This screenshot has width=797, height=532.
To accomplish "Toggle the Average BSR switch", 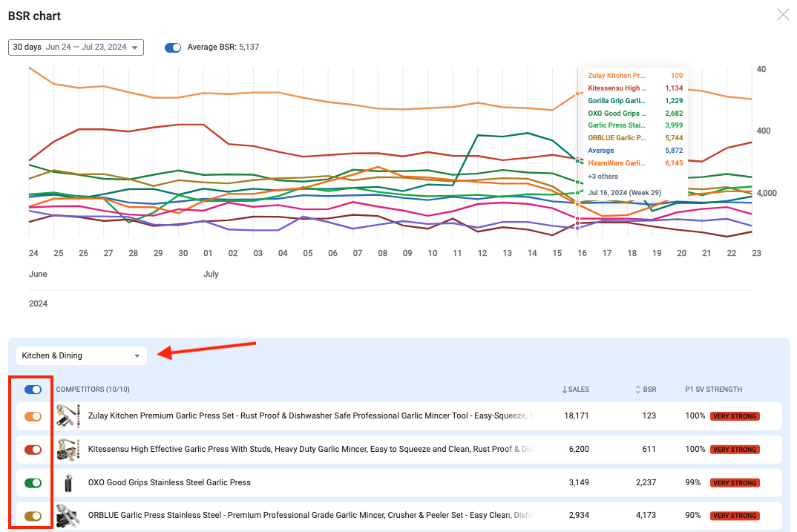I will click(x=173, y=47).
